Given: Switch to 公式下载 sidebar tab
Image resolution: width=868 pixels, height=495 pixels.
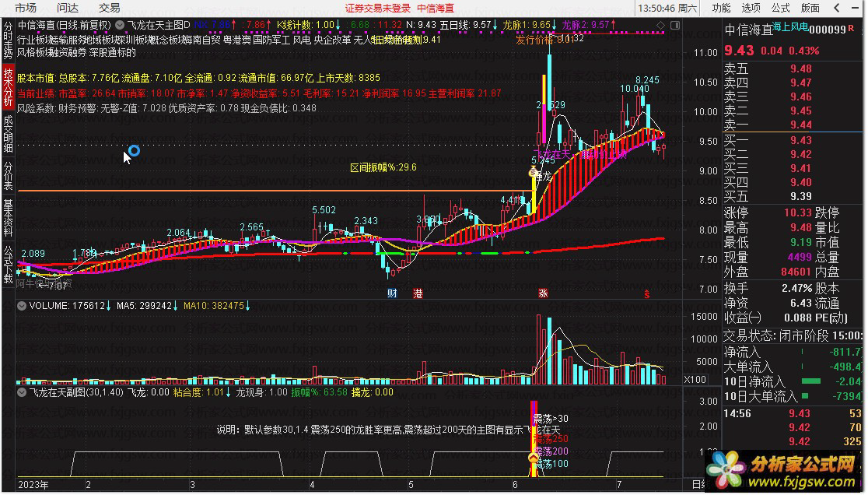Looking at the screenshot, I should pyautogui.click(x=8, y=264).
